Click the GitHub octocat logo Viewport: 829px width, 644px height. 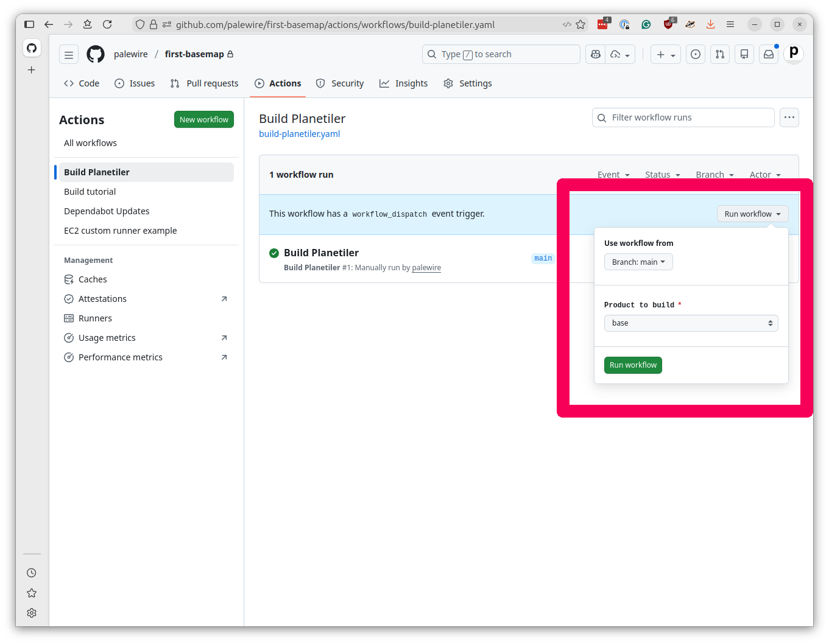(x=95, y=54)
